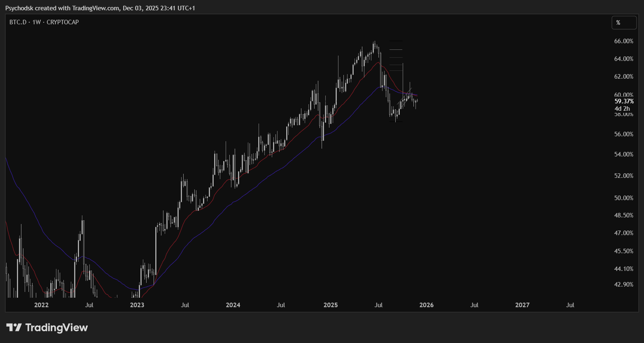
Task: Select the 54.00% price scale mark
Action: point(623,154)
